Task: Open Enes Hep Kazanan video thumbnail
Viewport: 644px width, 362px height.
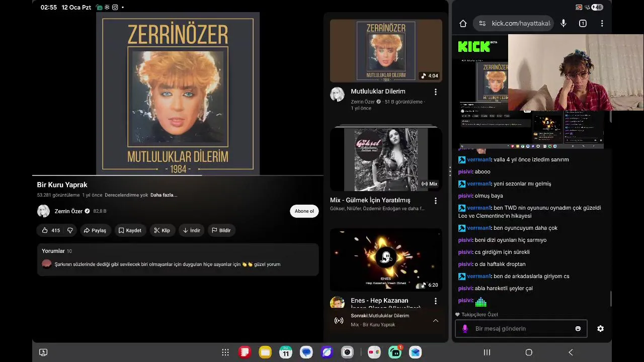Action: click(386, 260)
